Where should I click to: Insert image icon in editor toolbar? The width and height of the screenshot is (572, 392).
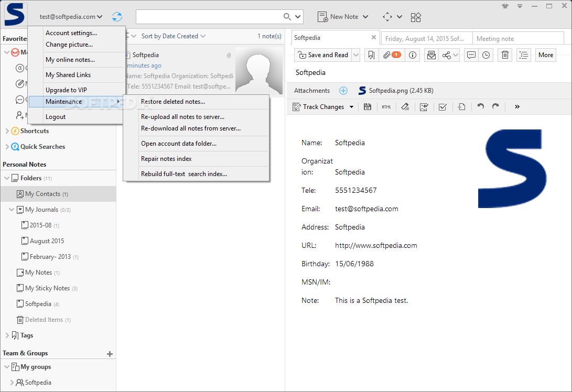(x=424, y=107)
